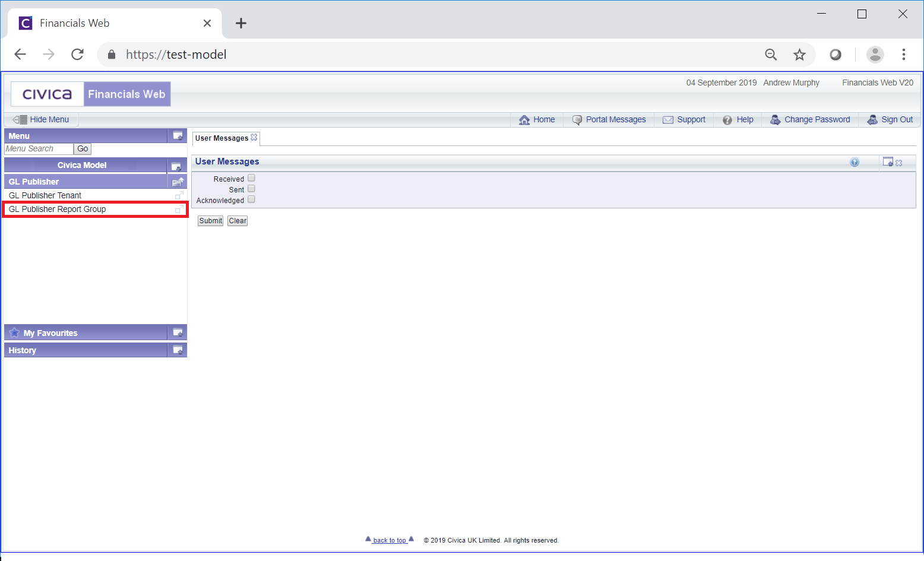Click the browser extension circle icon
Screen dimensions: 924x561
(836, 55)
